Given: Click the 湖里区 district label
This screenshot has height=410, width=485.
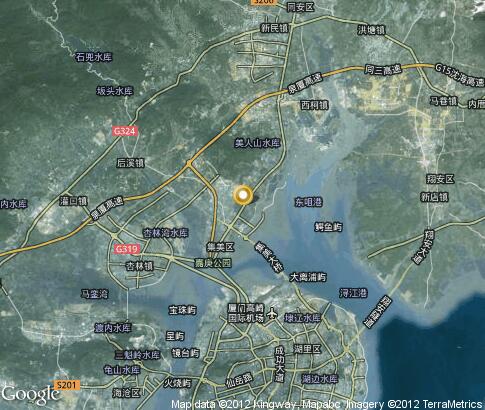Looking at the screenshot, I should [x=307, y=349].
